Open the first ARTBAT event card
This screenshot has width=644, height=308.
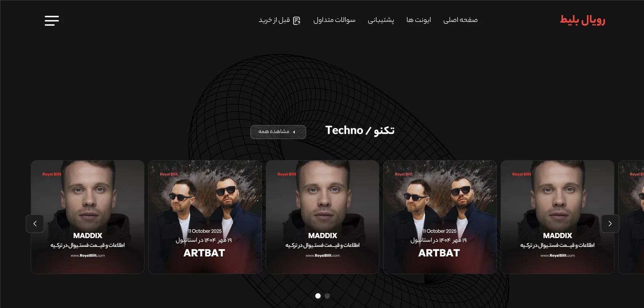[x=205, y=217]
